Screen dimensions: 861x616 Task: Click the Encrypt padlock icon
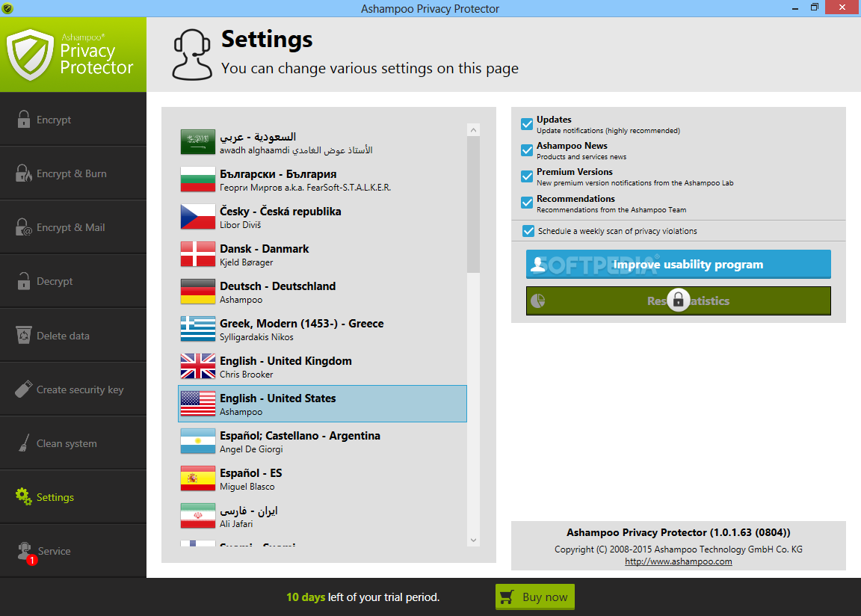pyautogui.click(x=24, y=119)
